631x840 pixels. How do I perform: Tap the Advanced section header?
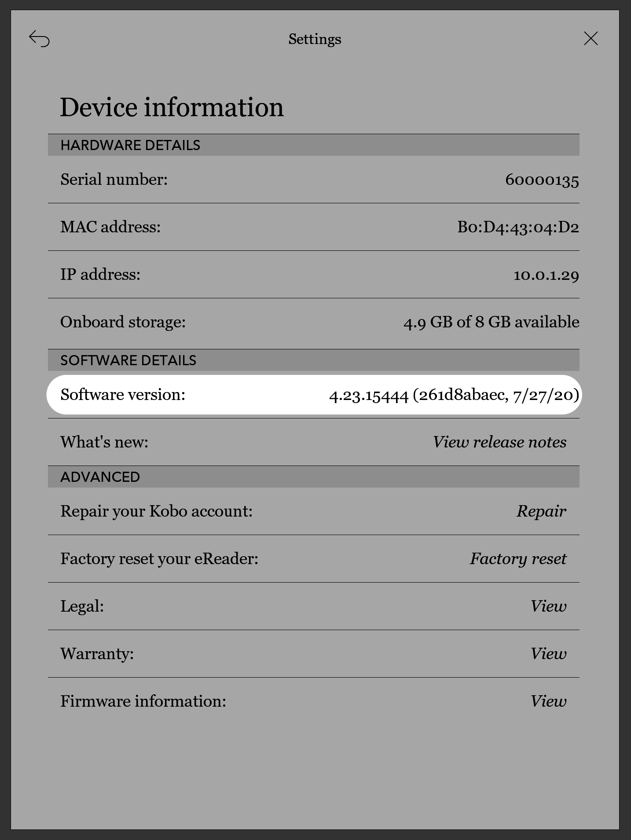(x=100, y=477)
